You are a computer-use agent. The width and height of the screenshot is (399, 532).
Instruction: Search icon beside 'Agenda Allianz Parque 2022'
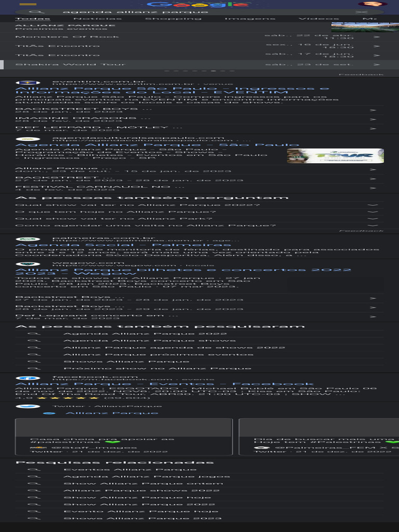tap(34, 334)
